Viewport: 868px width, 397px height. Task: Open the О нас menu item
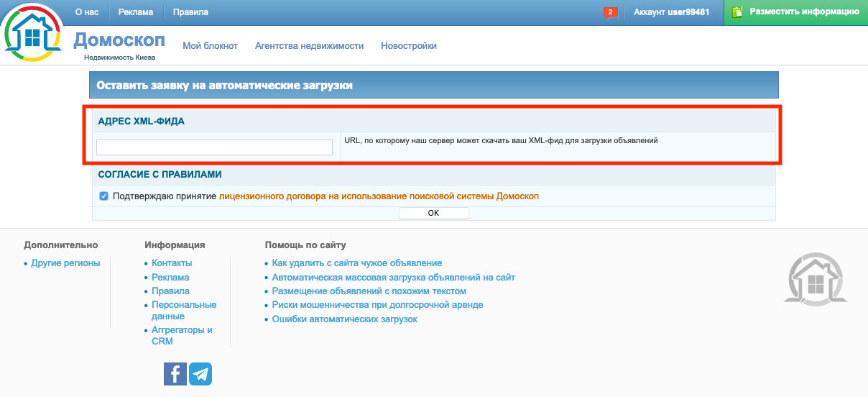pyautogui.click(x=87, y=12)
